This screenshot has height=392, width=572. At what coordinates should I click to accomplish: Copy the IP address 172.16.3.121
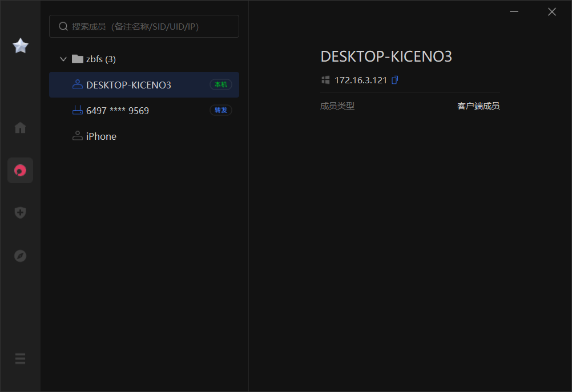point(394,80)
